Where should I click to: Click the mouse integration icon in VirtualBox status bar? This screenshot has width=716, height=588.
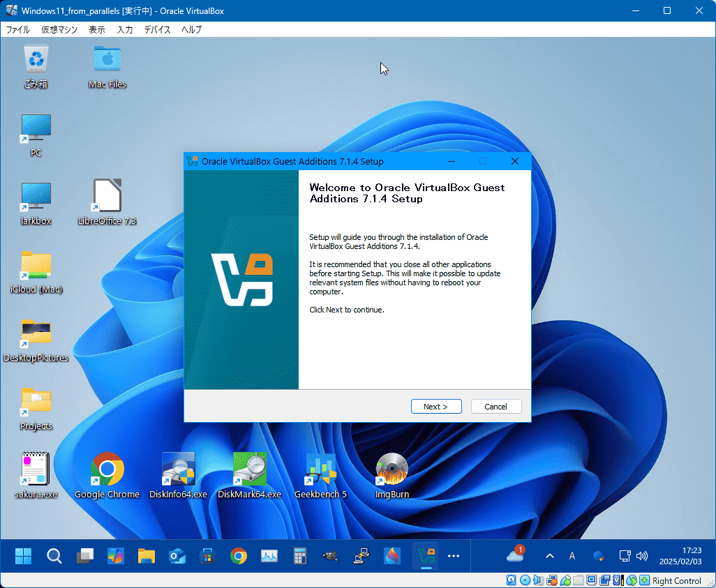632,580
